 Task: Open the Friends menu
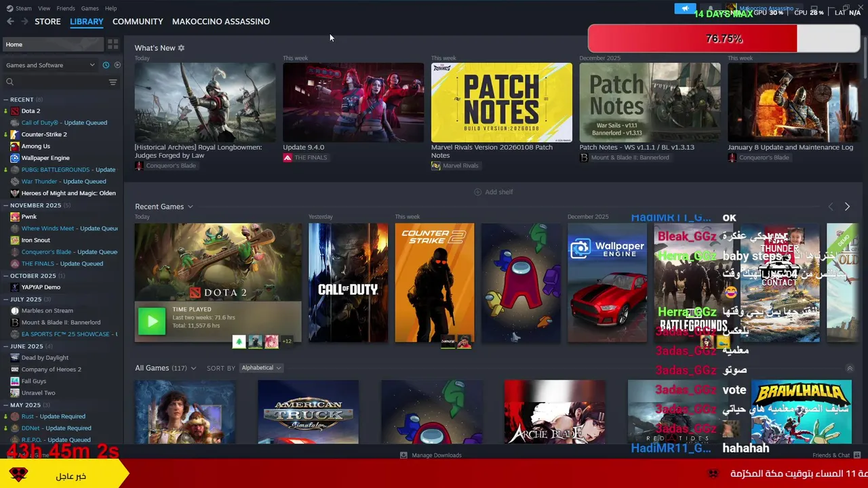tap(66, 8)
